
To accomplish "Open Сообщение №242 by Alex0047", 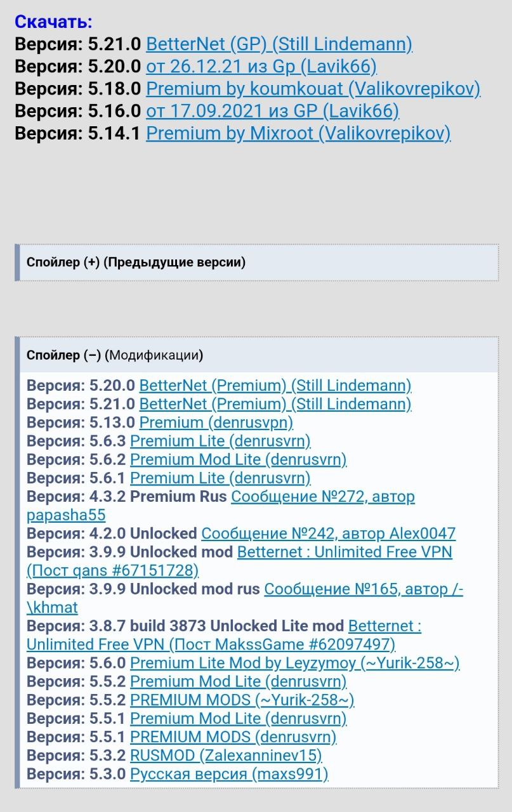I will pyautogui.click(x=328, y=534).
